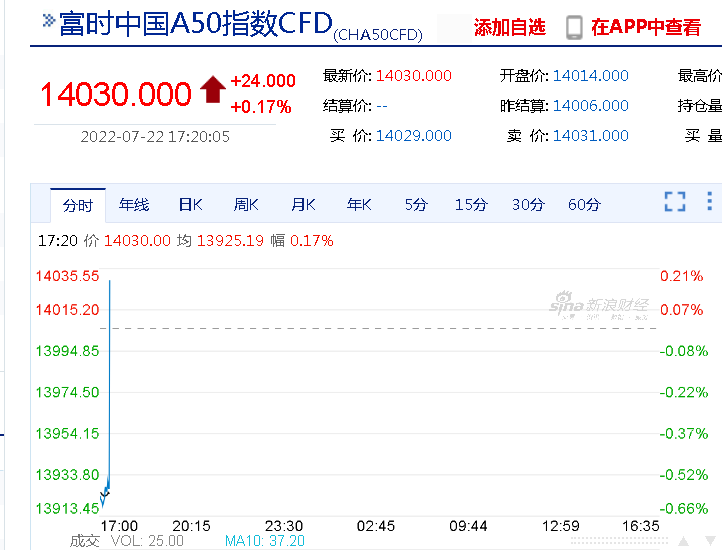Click the blue price line spike

point(110,382)
